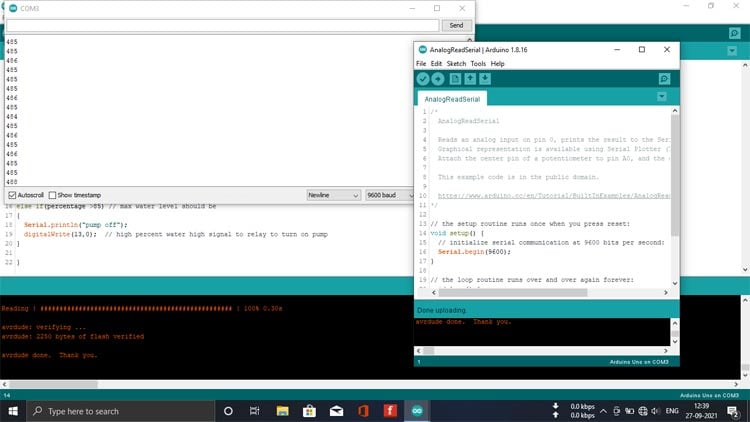750x422 pixels.
Task: Click the Save sketch down-arrow icon
Action: click(485, 79)
